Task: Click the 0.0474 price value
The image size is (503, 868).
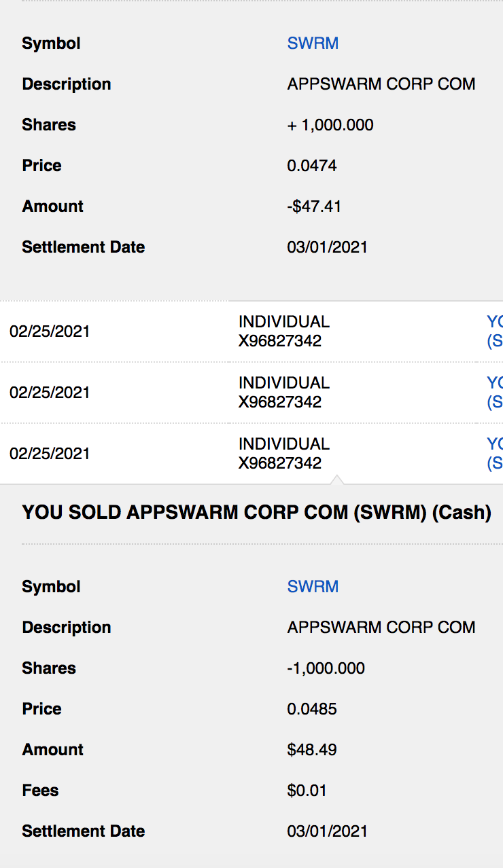Action: point(312,166)
